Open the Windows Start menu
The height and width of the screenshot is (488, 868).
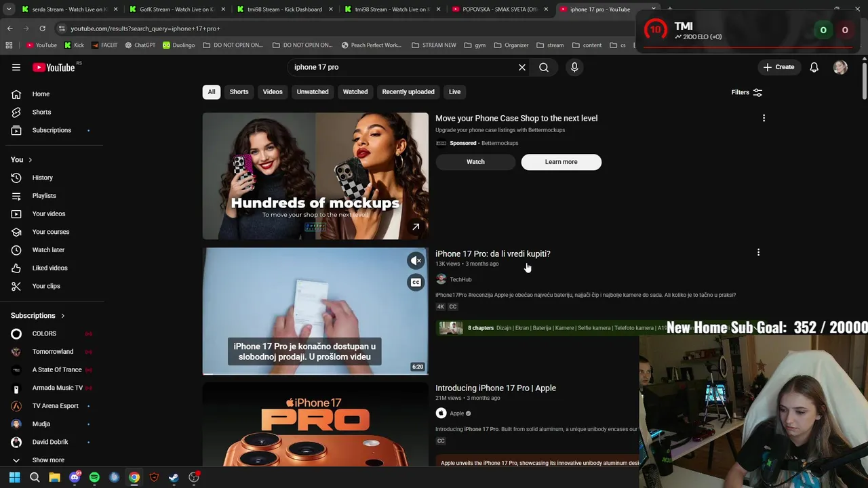(14, 477)
